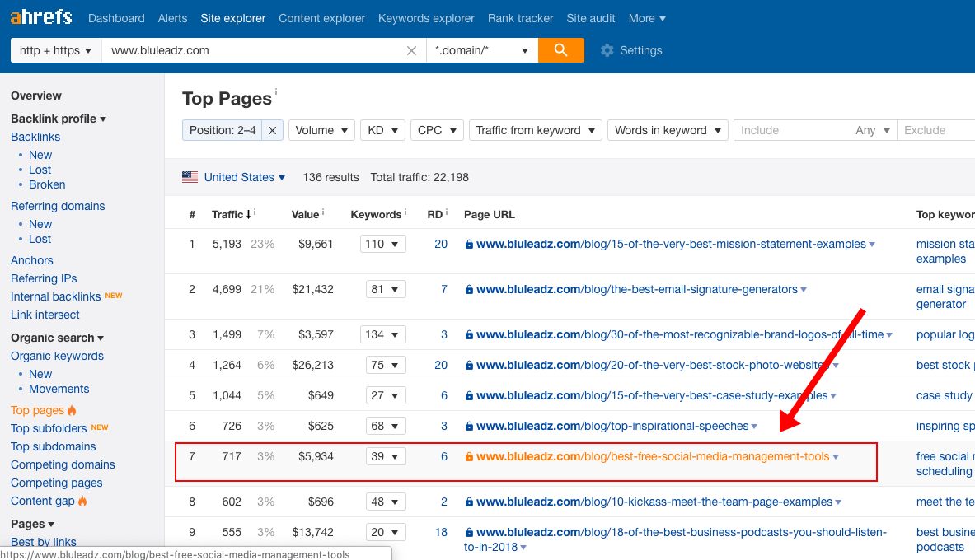Open Content gap in the sidebar

pyautogui.click(x=42, y=501)
